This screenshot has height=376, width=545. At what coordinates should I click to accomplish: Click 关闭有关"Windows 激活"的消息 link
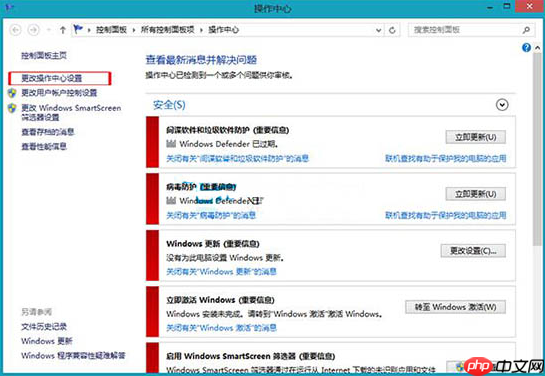(x=221, y=328)
